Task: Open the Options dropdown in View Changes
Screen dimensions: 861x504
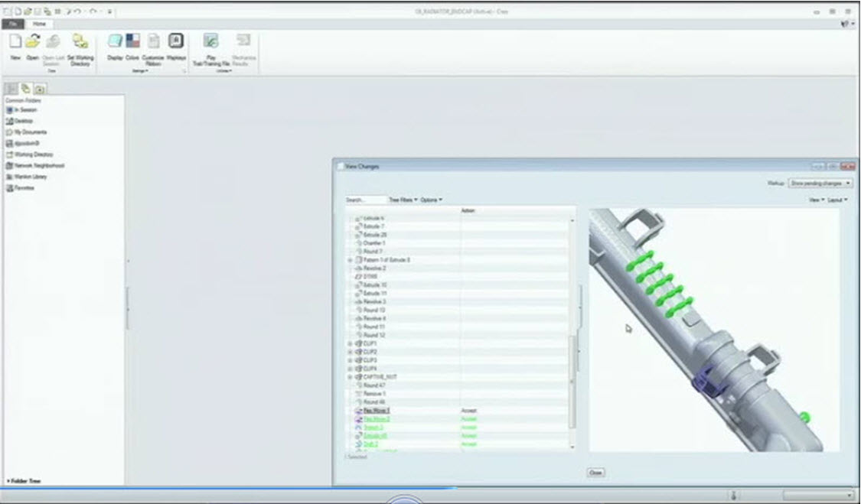Action: tap(431, 200)
